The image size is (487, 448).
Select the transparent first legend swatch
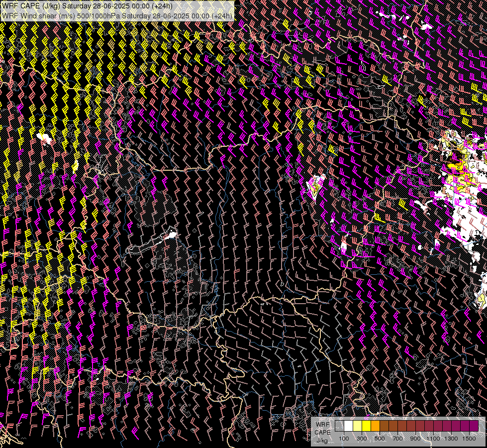(339, 426)
